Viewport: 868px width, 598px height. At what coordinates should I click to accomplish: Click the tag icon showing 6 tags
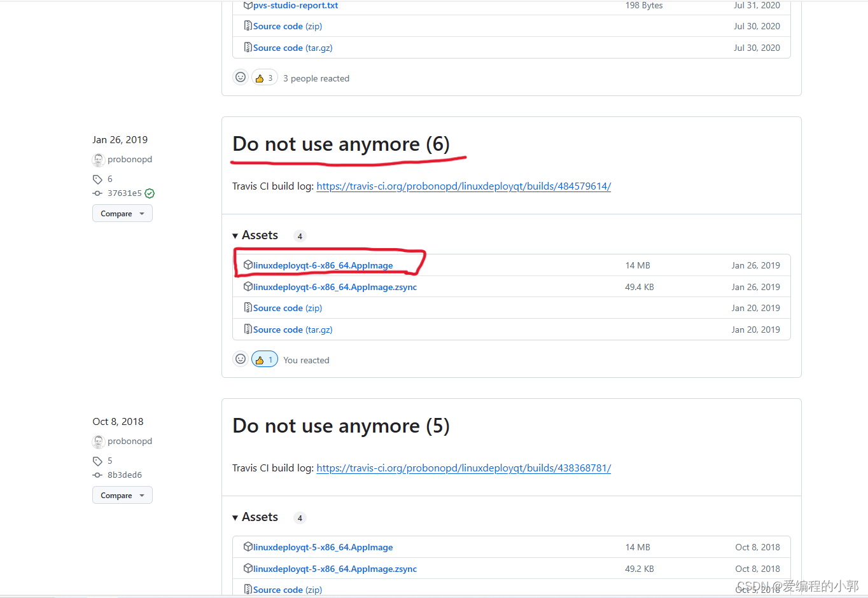(x=97, y=179)
